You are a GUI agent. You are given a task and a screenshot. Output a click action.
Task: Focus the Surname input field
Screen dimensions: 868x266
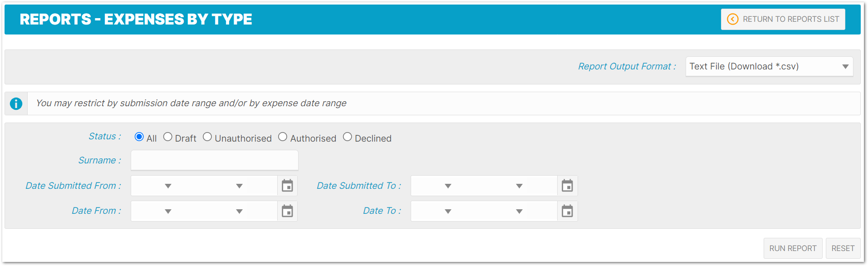click(x=215, y=160)
